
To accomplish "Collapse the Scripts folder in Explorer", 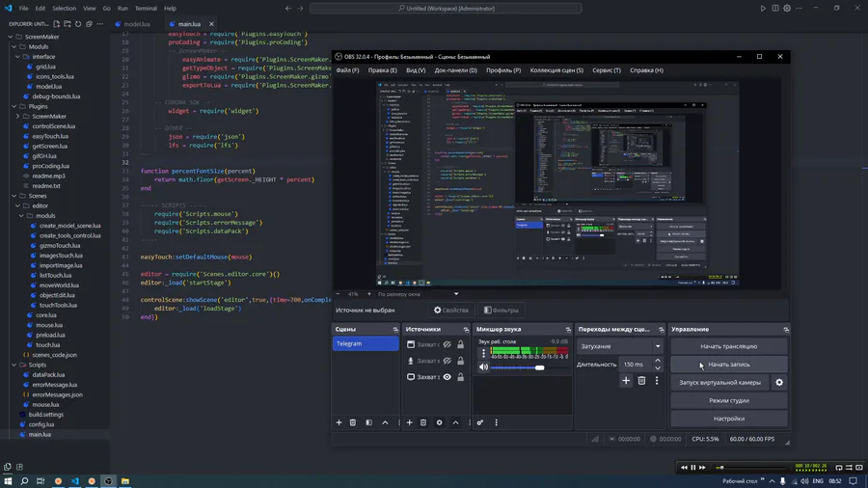I will pyautogui.click(x=14, y=366).
